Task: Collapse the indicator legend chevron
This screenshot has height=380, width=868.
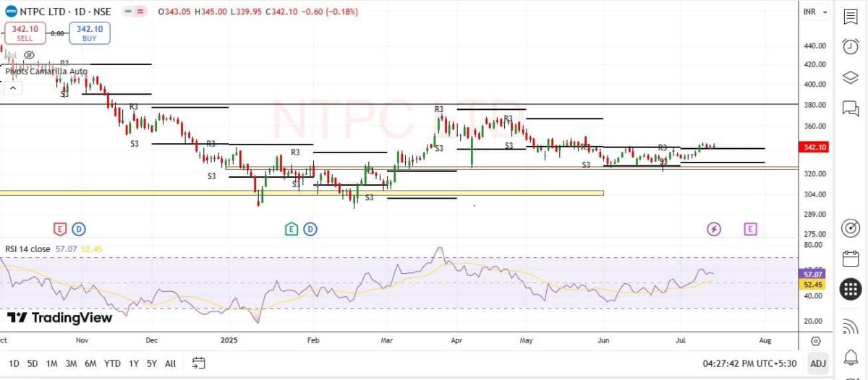Action: coord(13,87)
